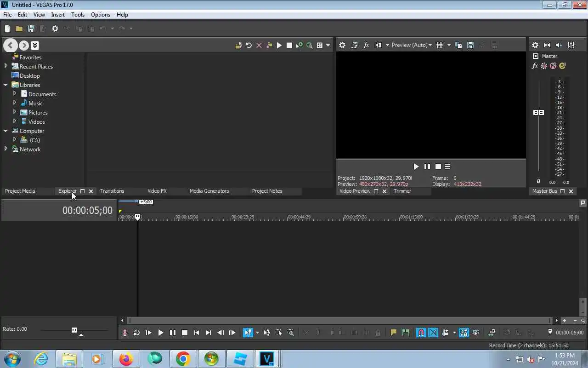Screen dimensions: 588x368
Task: Click the Downmix Output icon
Action: 547,45
